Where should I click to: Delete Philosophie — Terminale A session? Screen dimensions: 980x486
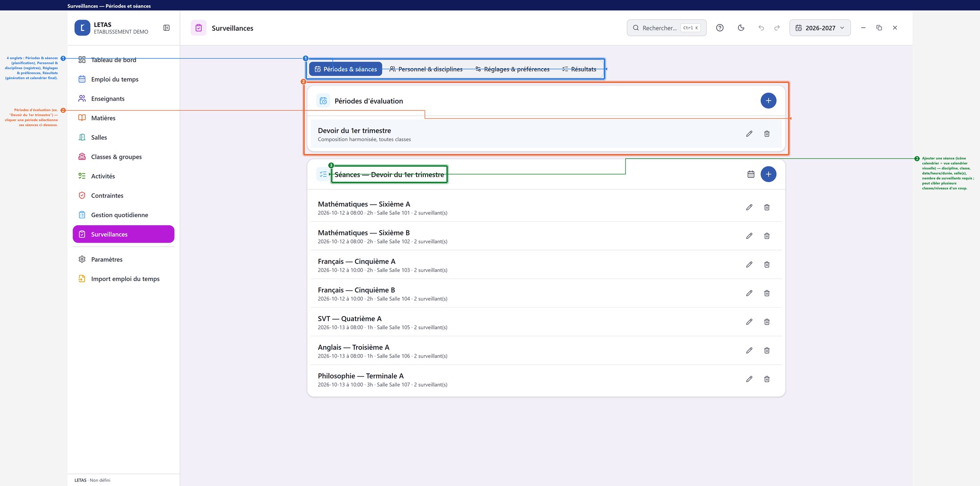pyautogui.click(x=767, y=379)
